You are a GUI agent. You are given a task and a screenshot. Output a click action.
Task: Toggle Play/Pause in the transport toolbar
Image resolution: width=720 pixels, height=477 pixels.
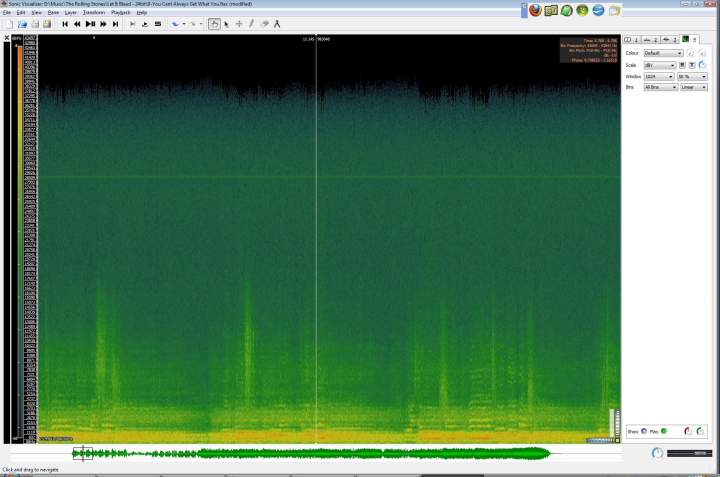point(90,24)
